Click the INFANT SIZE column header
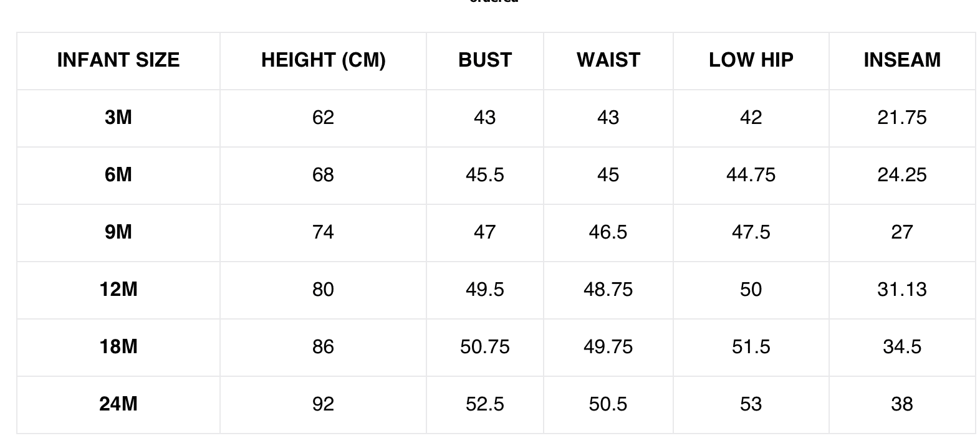This screenshot has width=980, height=446. tap(118, 60)
